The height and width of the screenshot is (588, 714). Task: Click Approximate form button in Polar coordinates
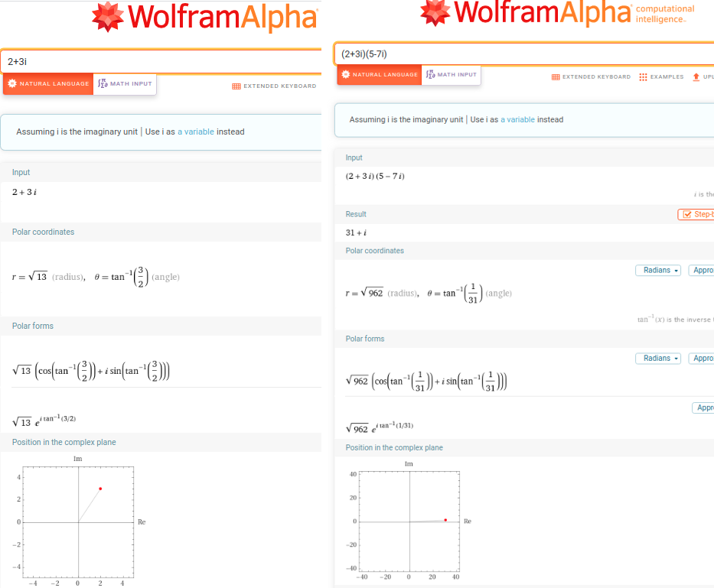(701, 271)
